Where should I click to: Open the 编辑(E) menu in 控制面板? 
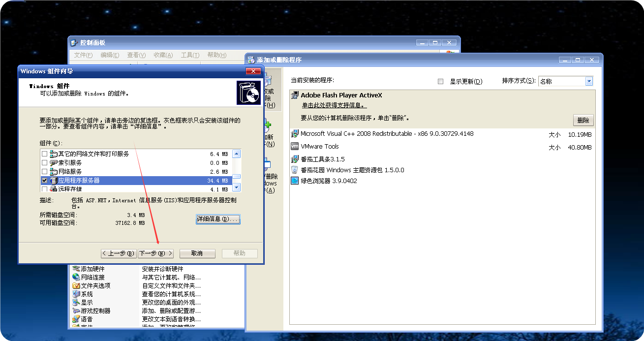pos(110,55)
